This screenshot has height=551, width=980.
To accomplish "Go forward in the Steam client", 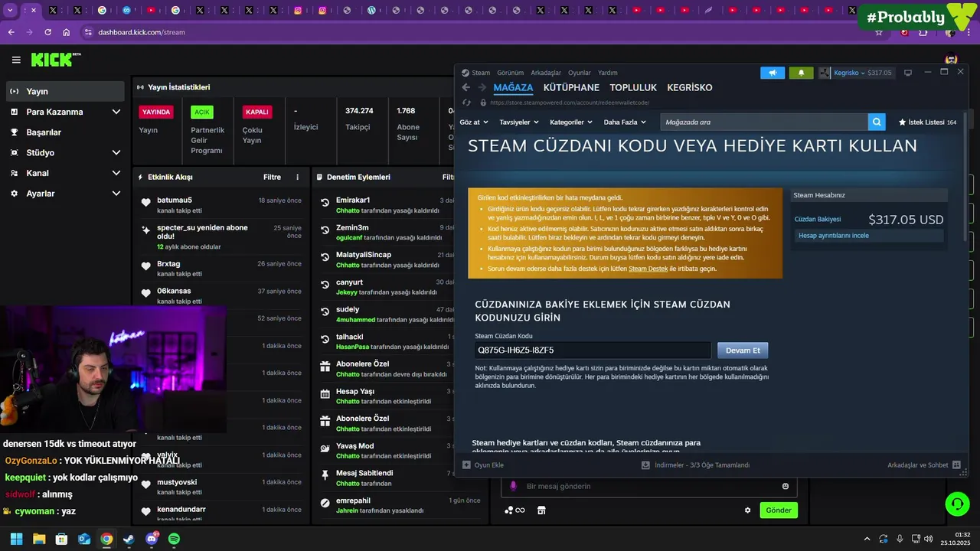I will [x=482, y=87].
